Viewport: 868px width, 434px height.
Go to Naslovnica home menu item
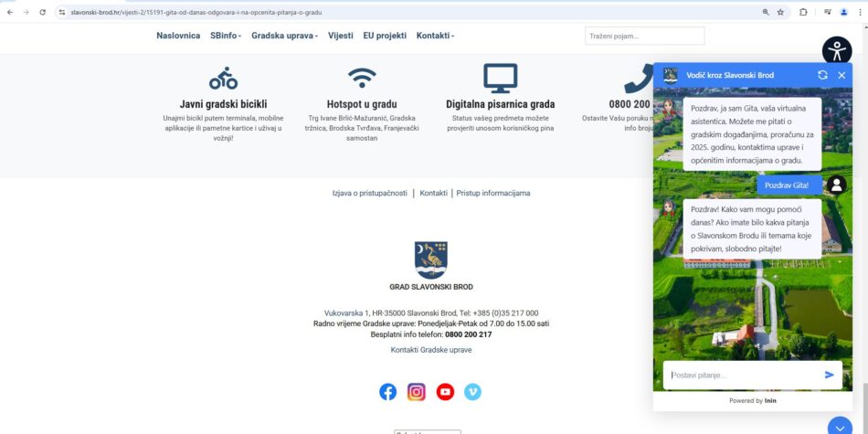point(178,36)
